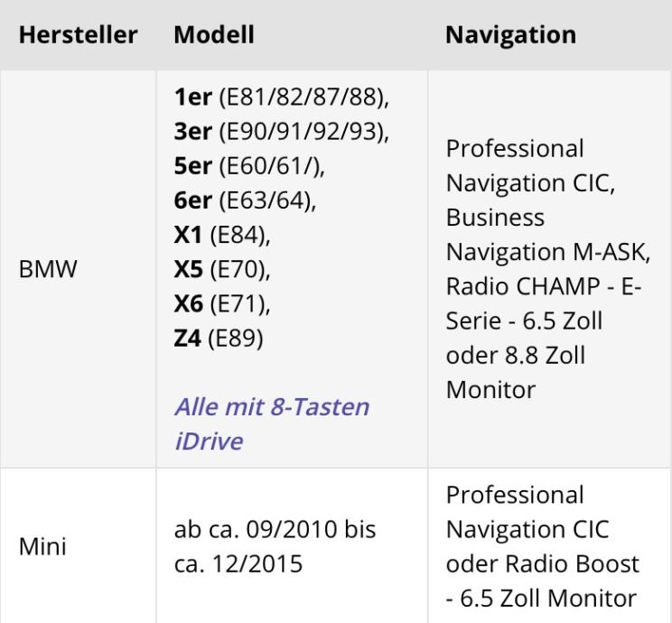Click the BMW manufacturer cell
The height and width of the screenshot is (623, 672).
click(45, 268)
